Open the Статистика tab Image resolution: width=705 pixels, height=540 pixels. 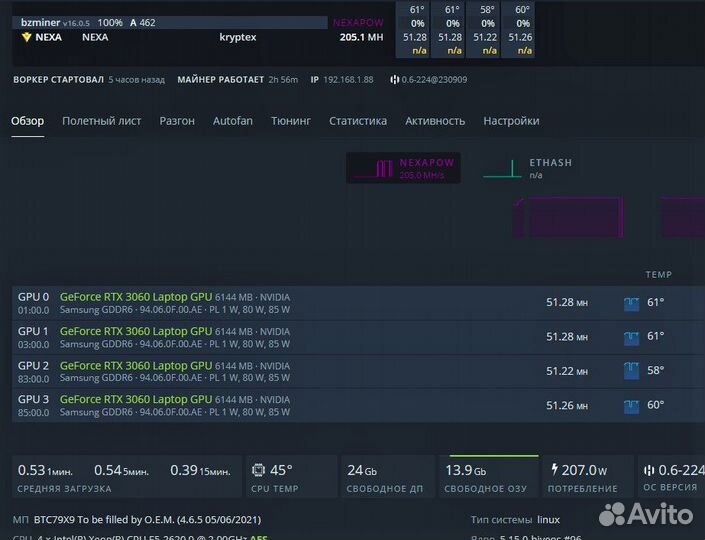358,121
